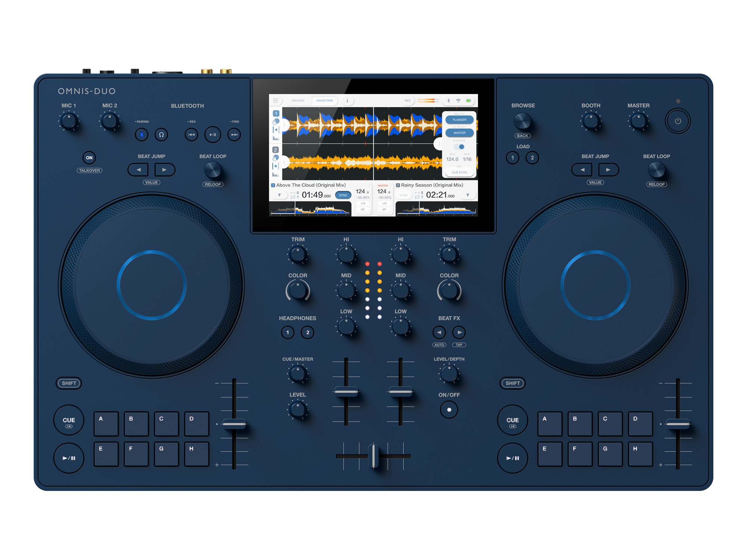This screenshot has height=560, width=747.
Task: Expand deck 2 track dropdown arrow
Action: coord(468,195)
